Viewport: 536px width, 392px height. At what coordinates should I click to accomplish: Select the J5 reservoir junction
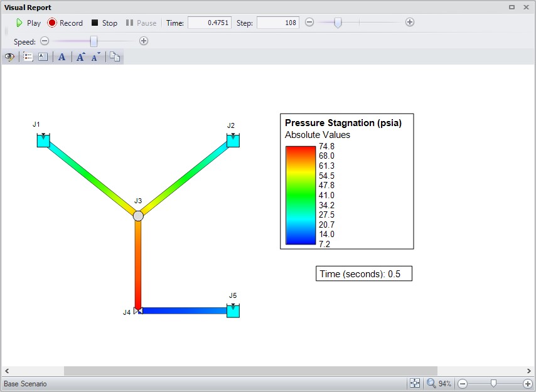(233, 310)
